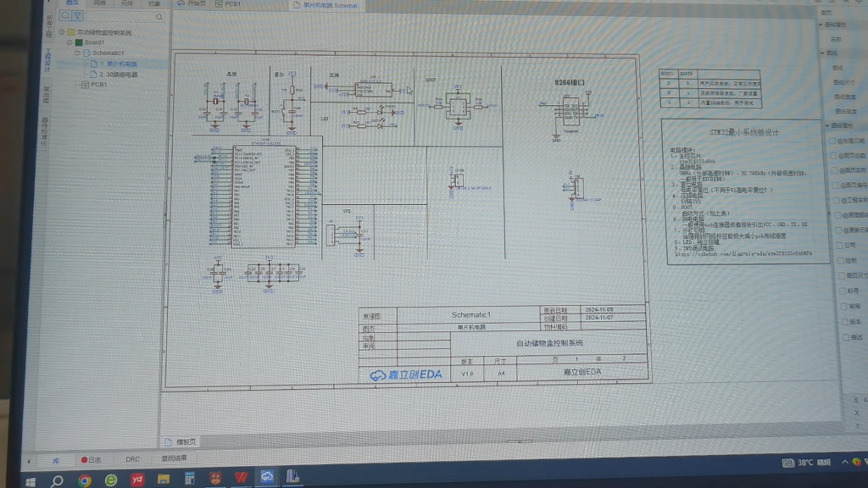Open Calculator from taskbar
Screen dimensions: 868x488
pos(189,478)
